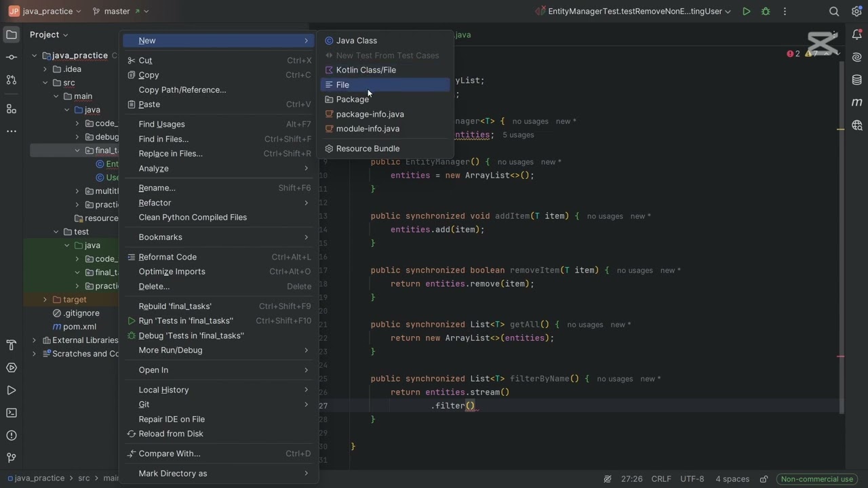Expand the .idea folder

[x=45, y=69]
